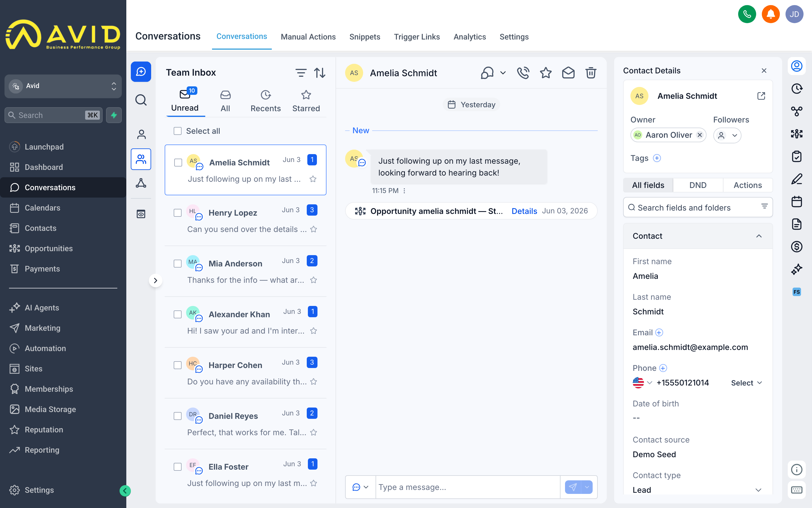Click the filter lines icon beside Team Inbox

tap(301, 73)
